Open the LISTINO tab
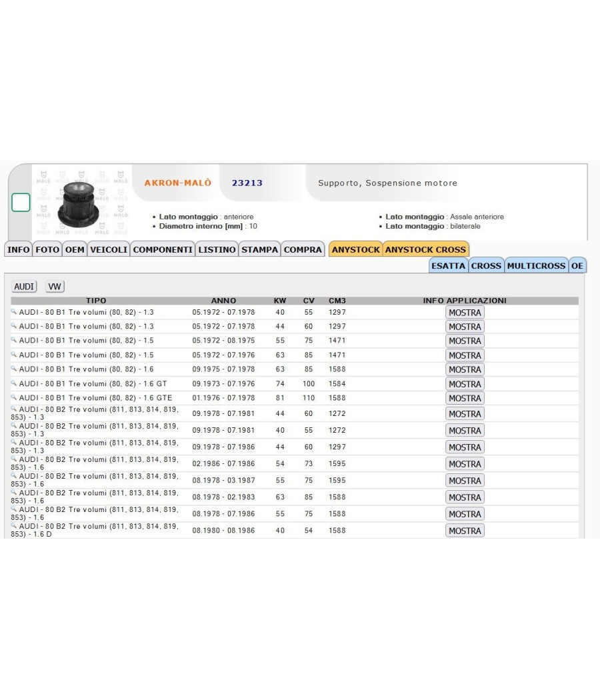The width and height of the screenshot is (600, 700). click(x=217, y=249)
